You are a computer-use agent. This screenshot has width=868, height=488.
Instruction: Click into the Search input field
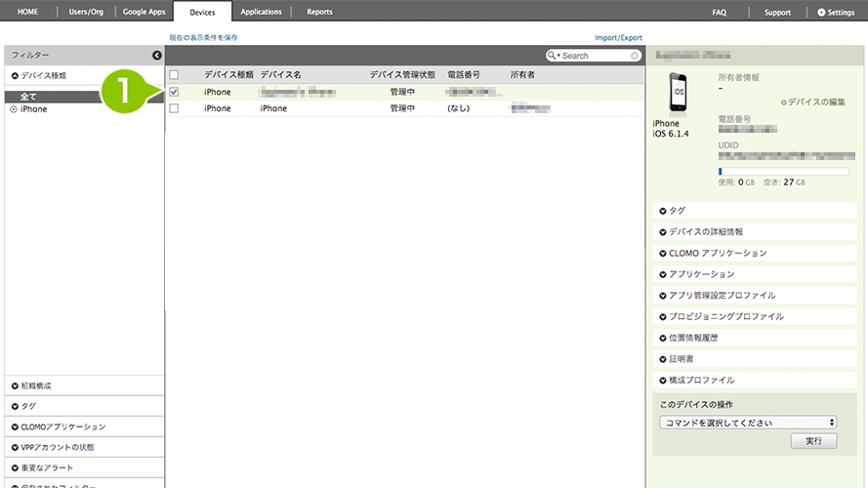pos(596,56)
